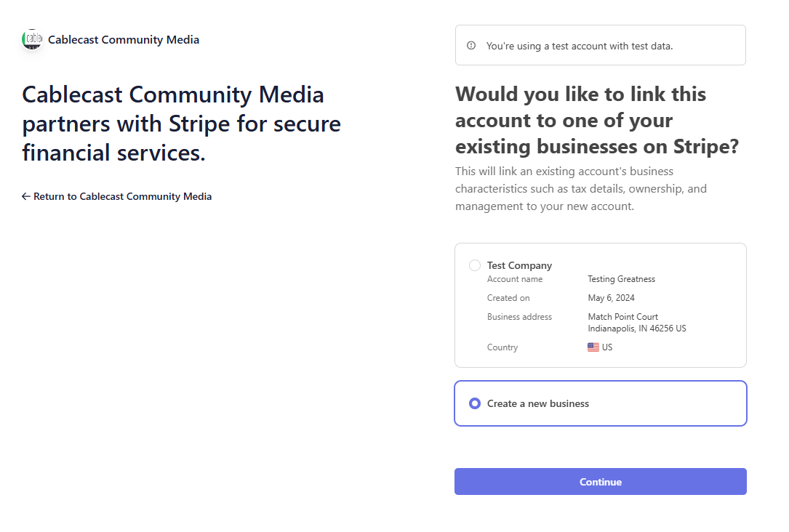The width and height of the screenshot is (789, 532).
Task: Return to Cablecast Community Media link
Action: pyautogui.click(x=117, y=197)
